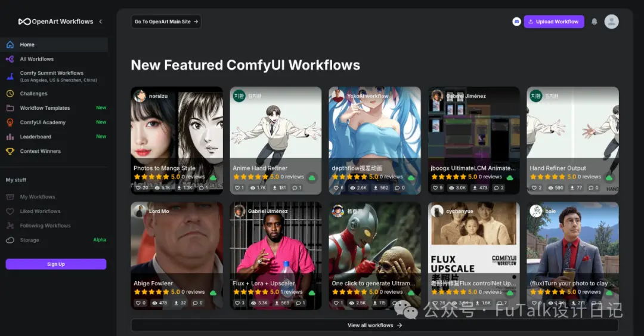The height and width of the screenshot is (336, 644).
Task: Open notifications bell icon
Action: pos(594,21)
